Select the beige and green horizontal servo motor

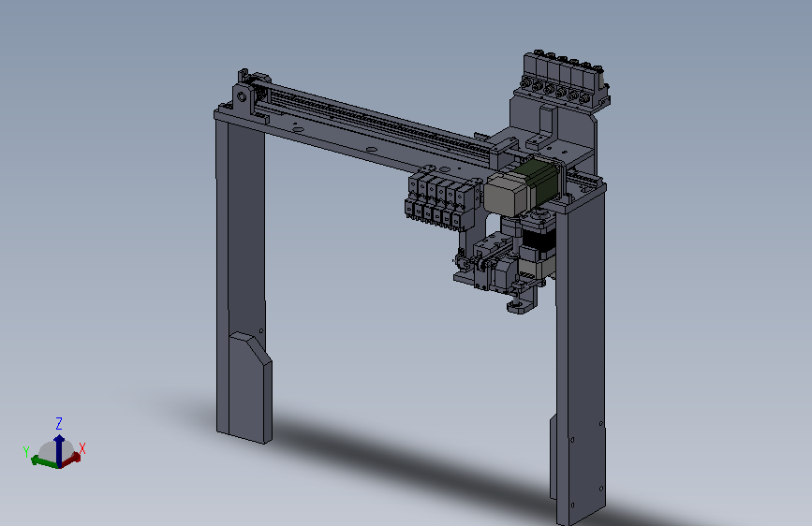(521, 187)
